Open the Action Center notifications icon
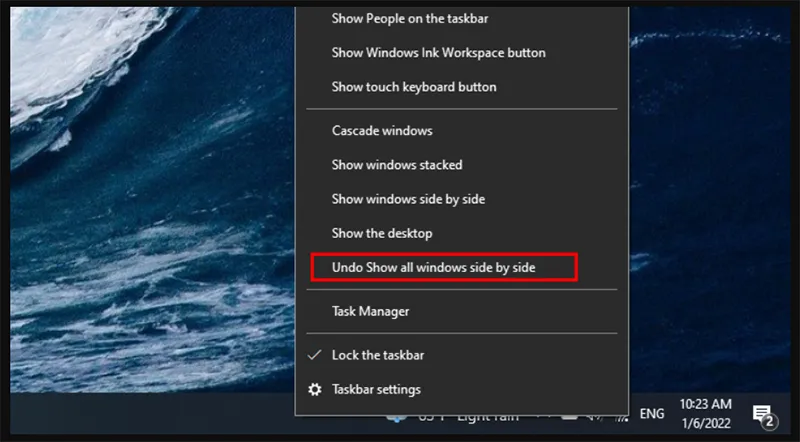Screen dimensions: 800x442 [764, 415]
